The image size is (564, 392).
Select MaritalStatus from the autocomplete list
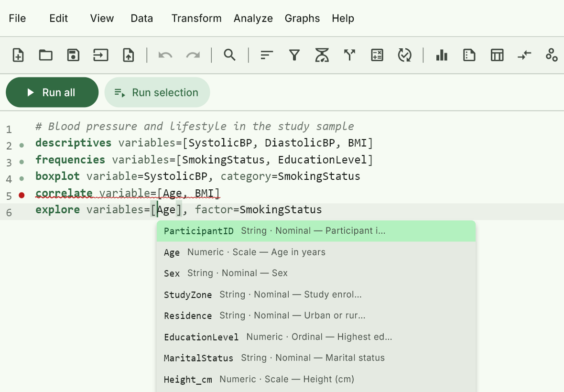pyautogui.click(x=316, y=358)
